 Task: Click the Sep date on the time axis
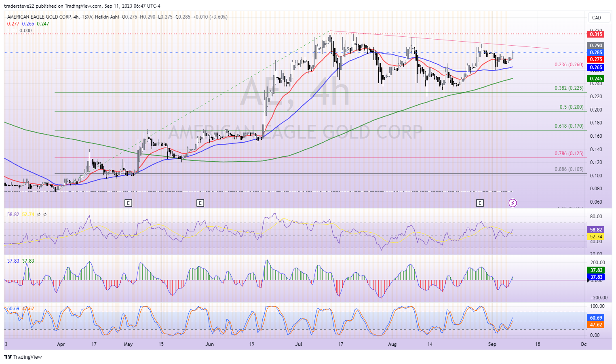[x=492, y=344]
